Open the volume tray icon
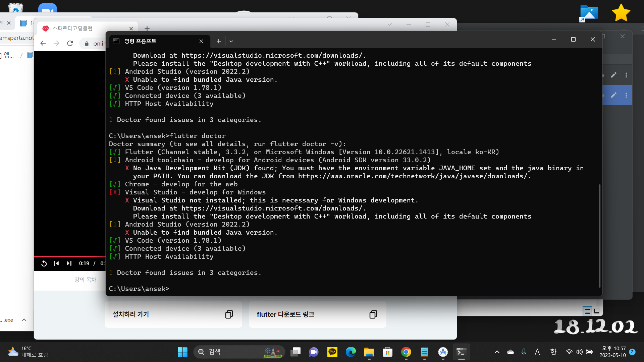This screenshot has width=644, height=362. 579,352
